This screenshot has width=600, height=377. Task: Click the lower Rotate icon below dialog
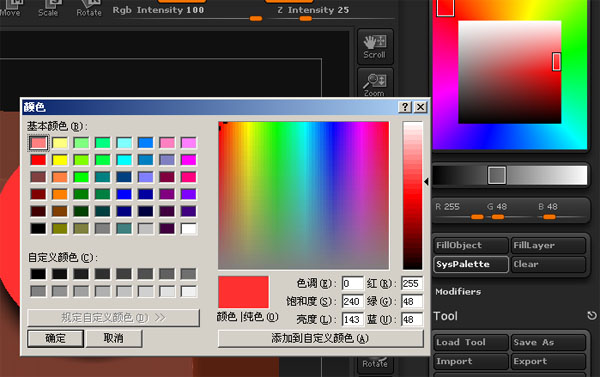click(x=375, y=363)
